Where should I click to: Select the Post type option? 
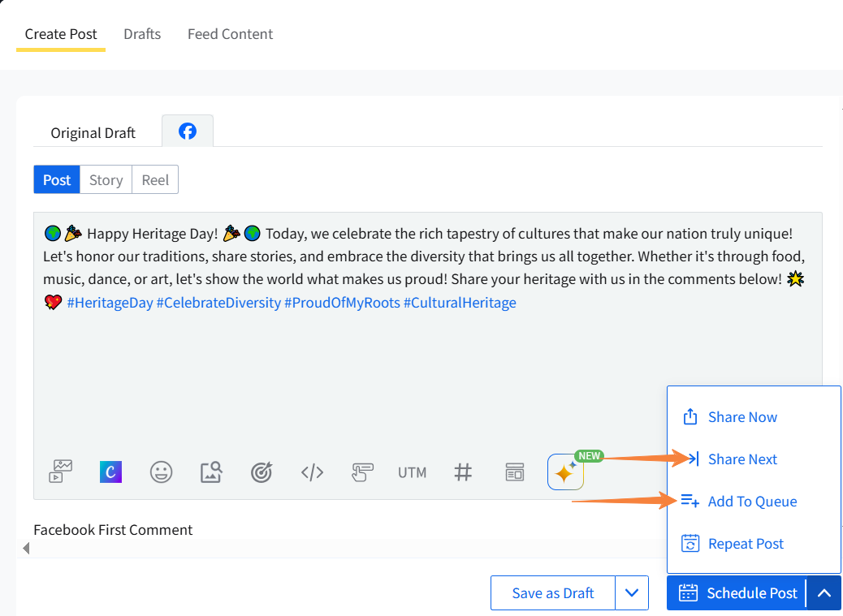pos(57,180)
